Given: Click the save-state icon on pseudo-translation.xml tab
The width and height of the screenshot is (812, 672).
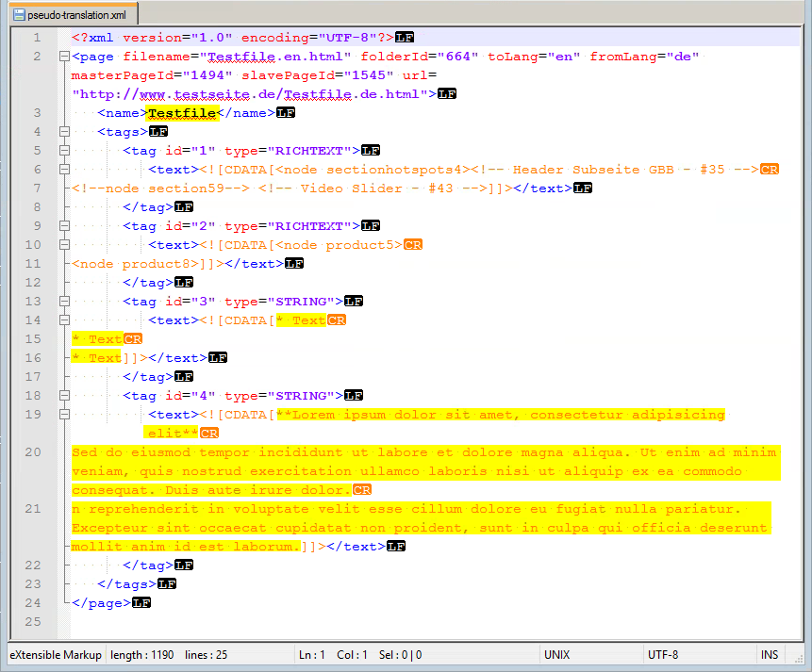Looking at the screenshot, I should pyautogui.click(x=18, y=16).
